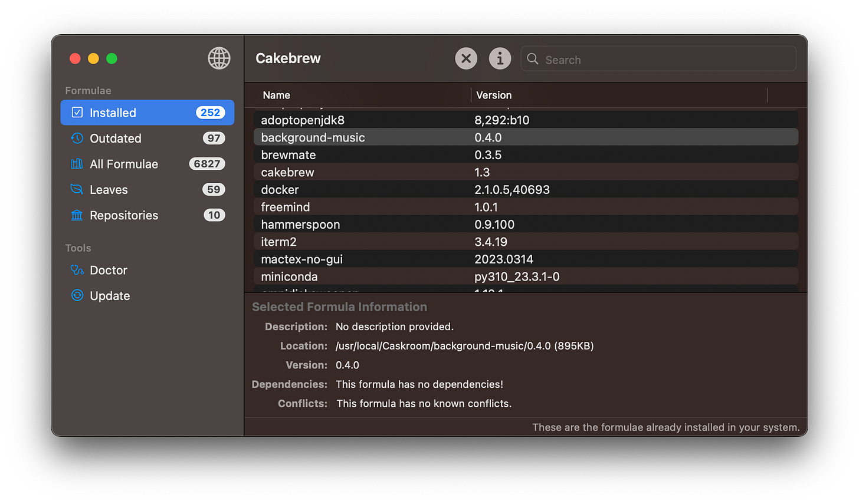Click the Cakebrew window title

pos(288,58)
